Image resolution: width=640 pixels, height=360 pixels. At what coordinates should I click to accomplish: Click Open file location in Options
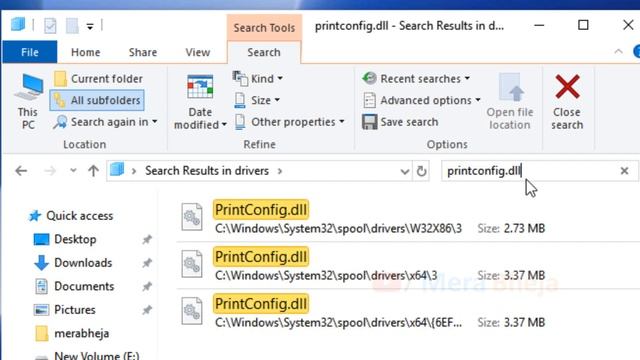click(510, 102)
